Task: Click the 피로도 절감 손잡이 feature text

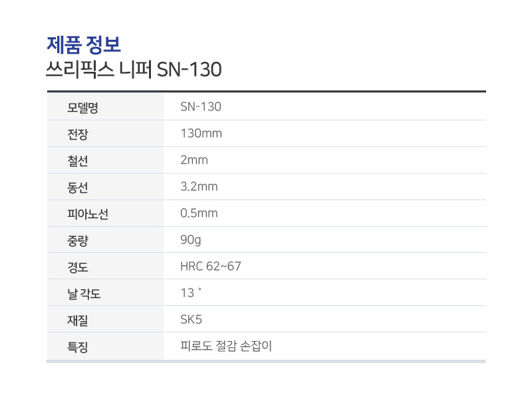Action: [226, 346]
